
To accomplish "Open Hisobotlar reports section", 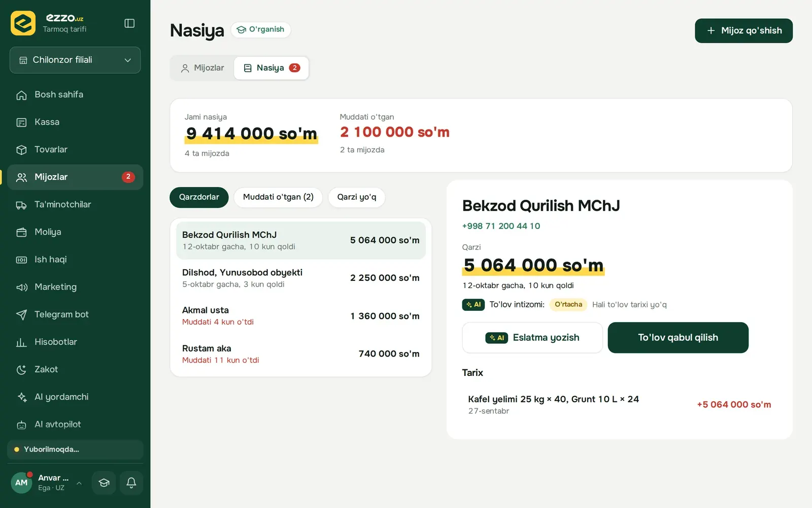I will (x=75, y=342).
